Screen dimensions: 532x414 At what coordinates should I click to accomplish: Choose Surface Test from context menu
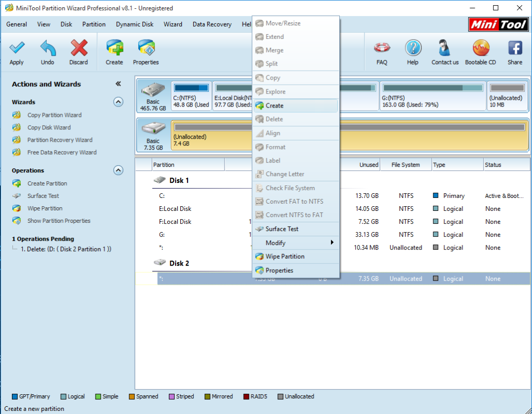[296, 229]
